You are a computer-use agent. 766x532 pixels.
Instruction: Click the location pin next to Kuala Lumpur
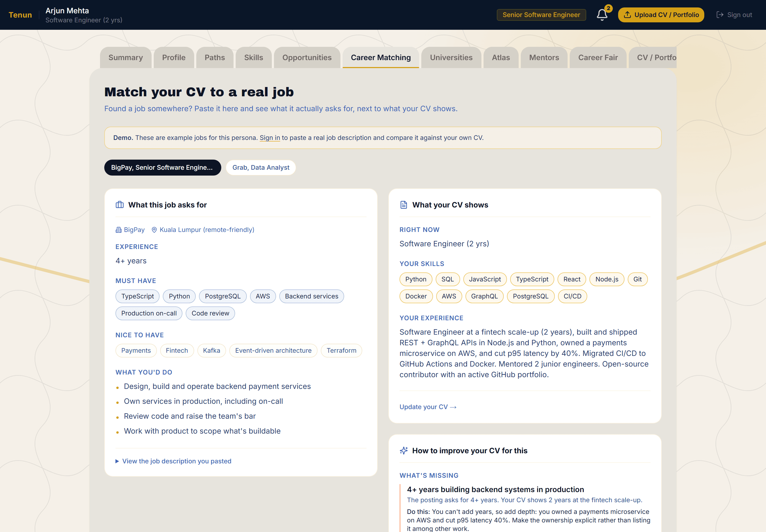coord(154,230)
